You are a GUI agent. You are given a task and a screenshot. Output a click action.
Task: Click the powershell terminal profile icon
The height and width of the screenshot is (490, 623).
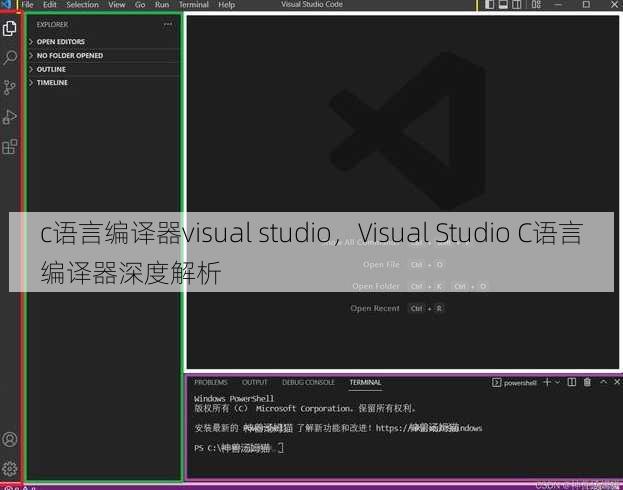point(496,382)
